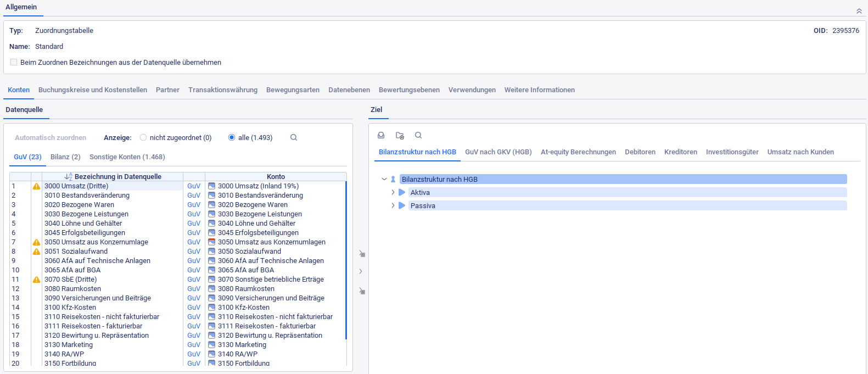
Task: Click account icon of Konto 3040 Löhne und Gehälter
Action: point(211,224)
